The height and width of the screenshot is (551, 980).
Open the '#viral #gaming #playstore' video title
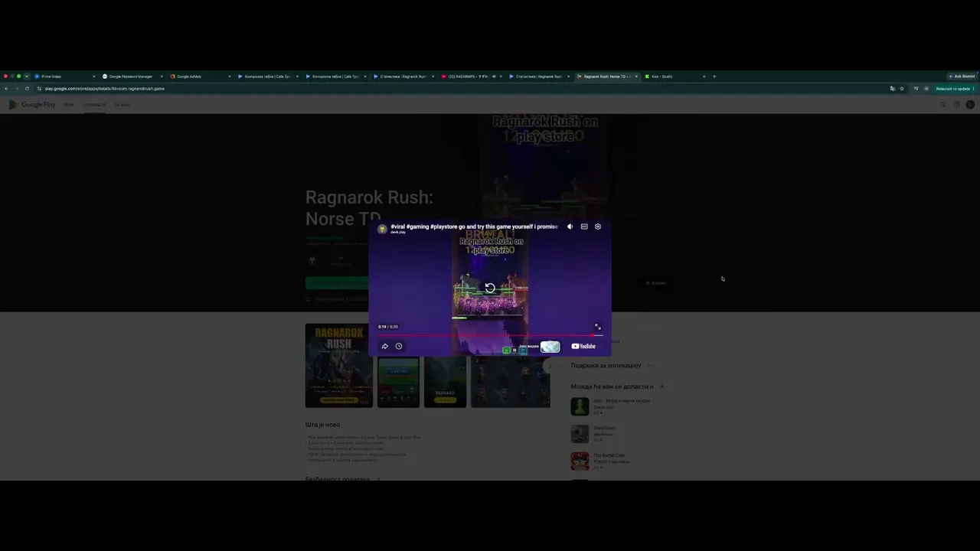(x=474, y=227)
